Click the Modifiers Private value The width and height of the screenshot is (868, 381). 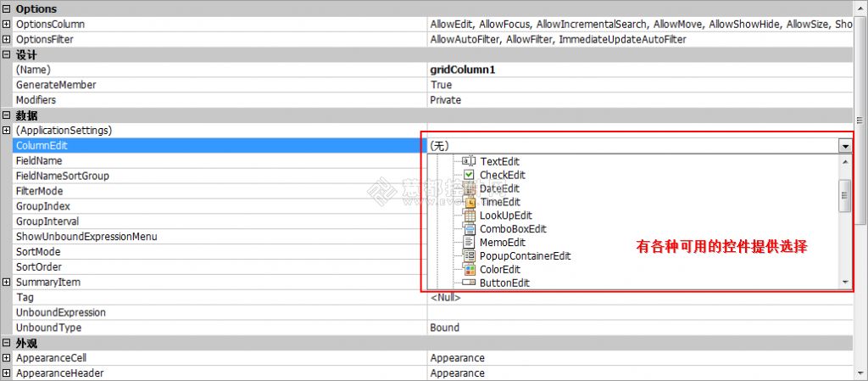(x=446, y=100)
